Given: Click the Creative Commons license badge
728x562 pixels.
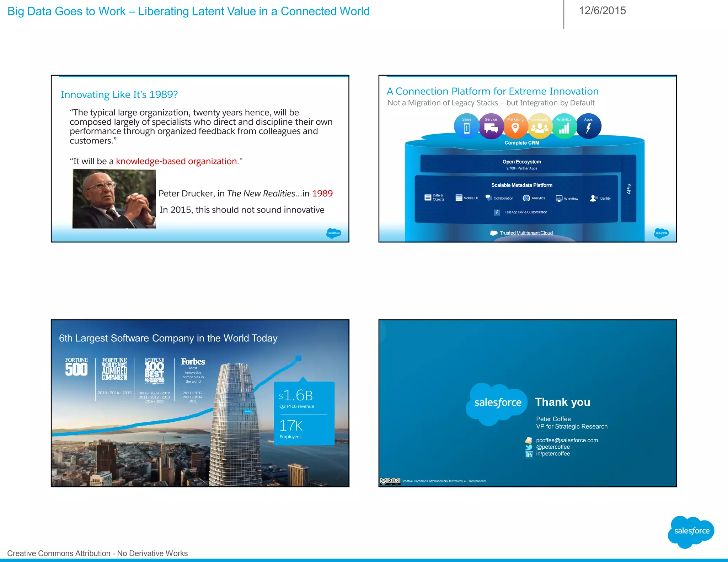Looking at the screenshot, I should (x=390, y=481).
